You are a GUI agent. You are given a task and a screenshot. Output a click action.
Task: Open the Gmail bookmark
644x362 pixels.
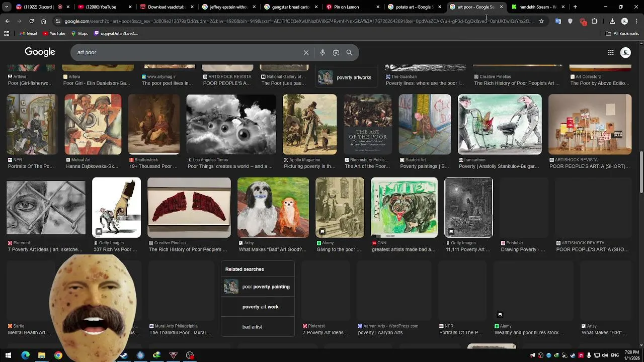click(x=28, y=33)
